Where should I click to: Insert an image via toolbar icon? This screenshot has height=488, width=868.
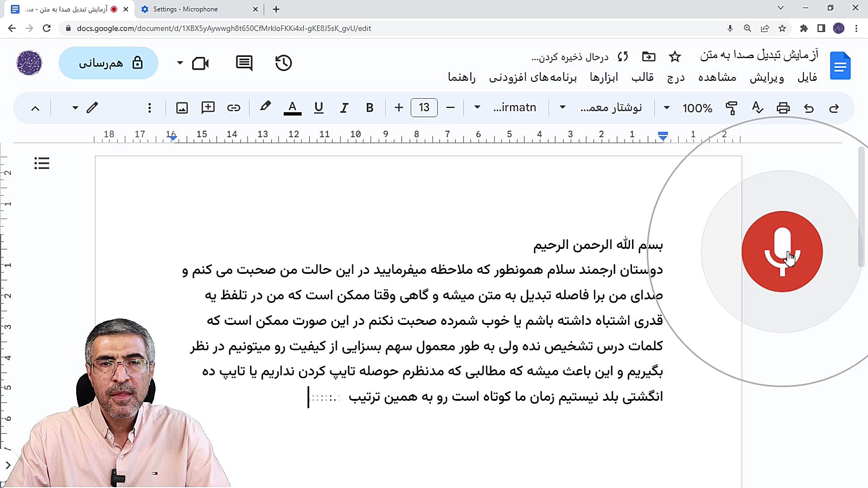181,108
